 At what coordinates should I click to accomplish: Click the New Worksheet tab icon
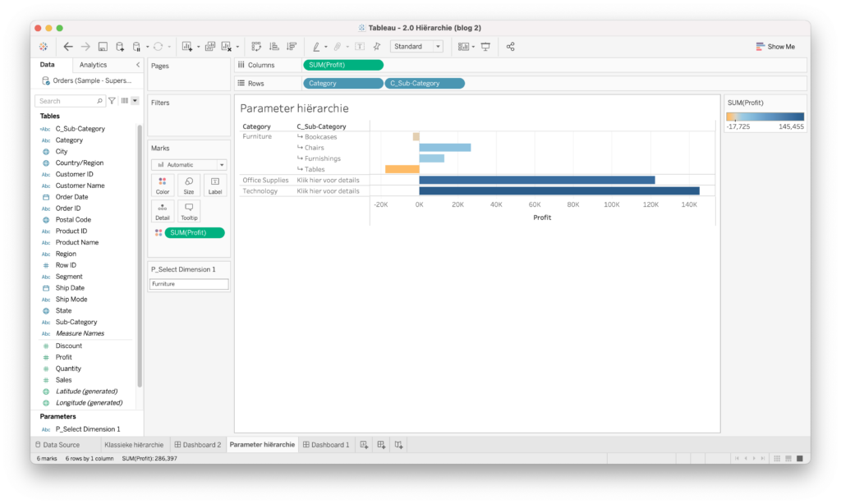(x=364, y=445)
